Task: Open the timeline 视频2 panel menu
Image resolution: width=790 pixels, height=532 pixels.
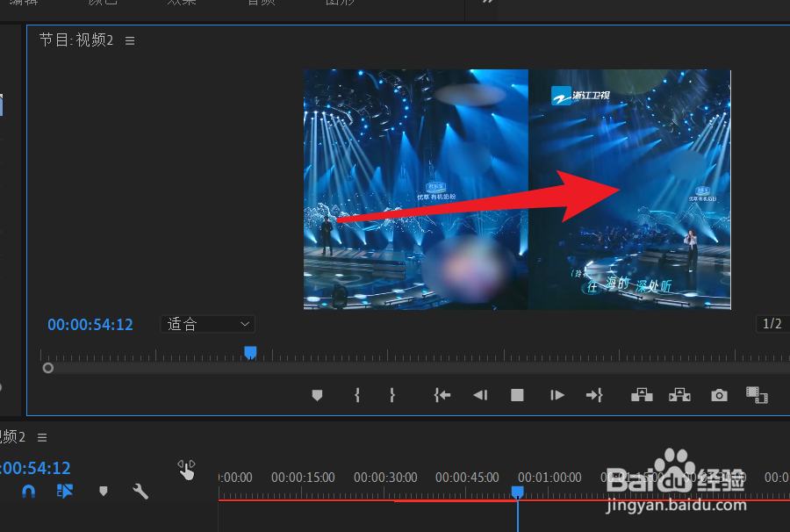Action: pyautogui.click(x=42, y=438)
